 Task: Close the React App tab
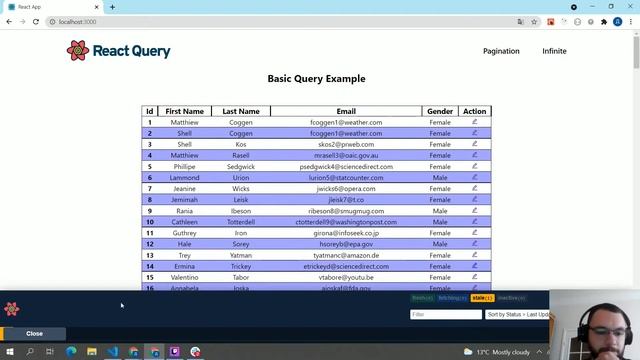tap(97, 7)
